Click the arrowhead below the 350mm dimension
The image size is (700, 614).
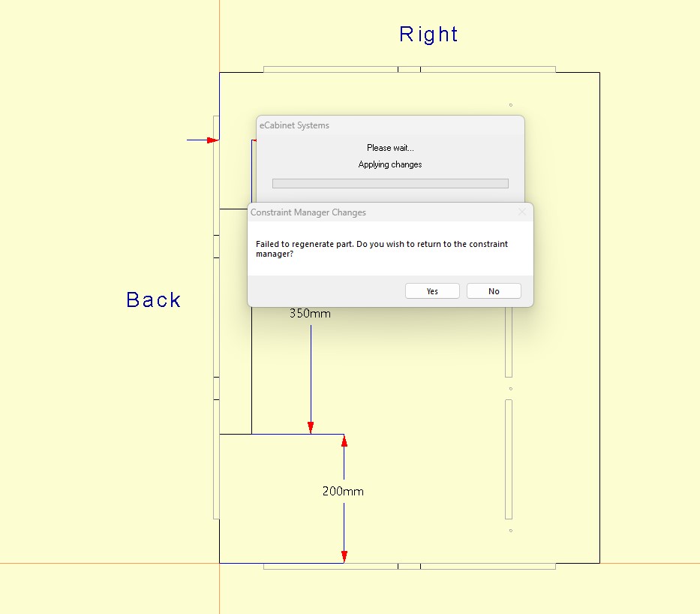point(311,428)
